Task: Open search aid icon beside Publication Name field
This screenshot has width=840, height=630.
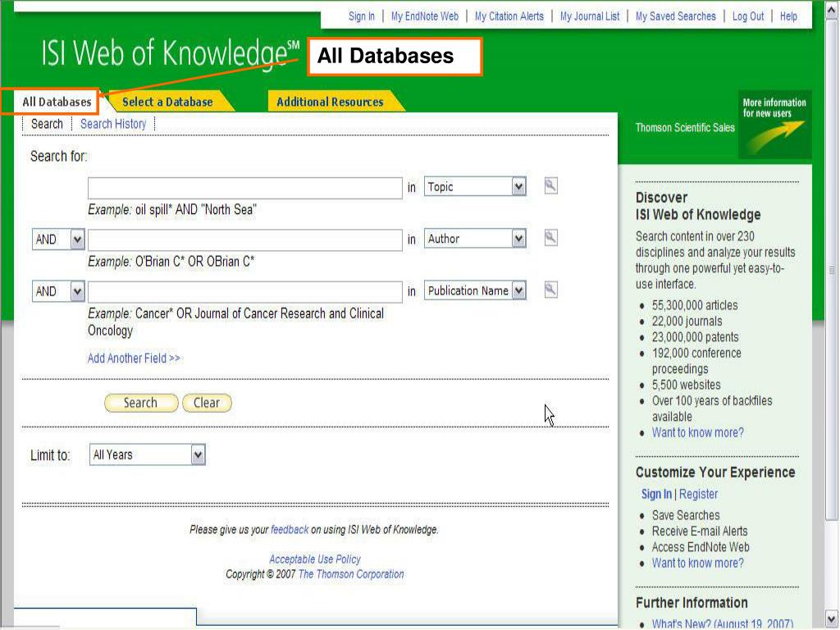Action: tap(550, 290)
